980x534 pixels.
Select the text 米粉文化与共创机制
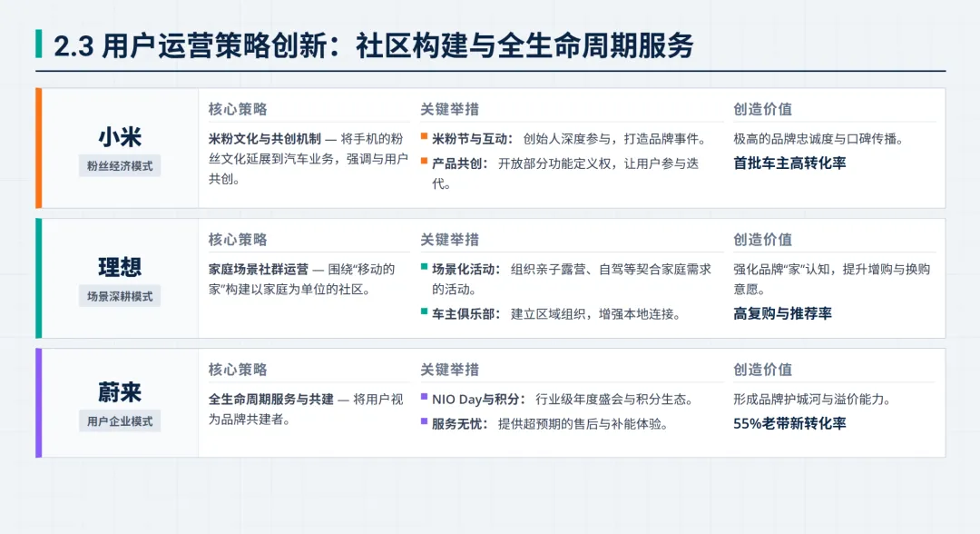[x=264, y=139]
